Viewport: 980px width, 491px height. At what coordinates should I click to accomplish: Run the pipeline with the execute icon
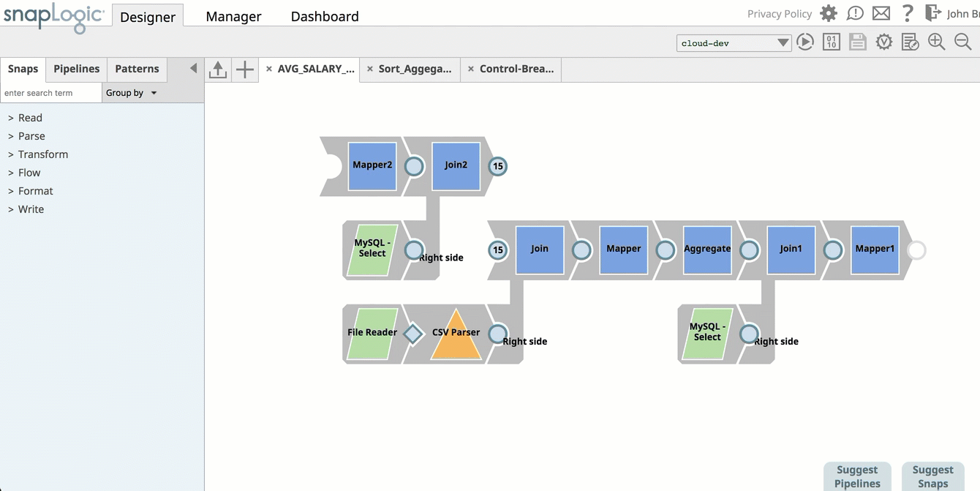tap(805, 42)
